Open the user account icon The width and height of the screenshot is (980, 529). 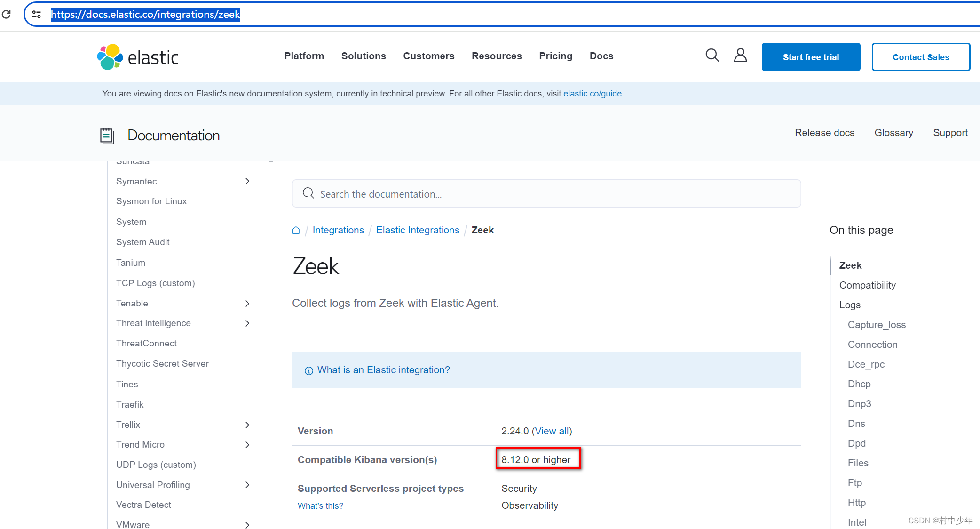(x=740, y=56)
